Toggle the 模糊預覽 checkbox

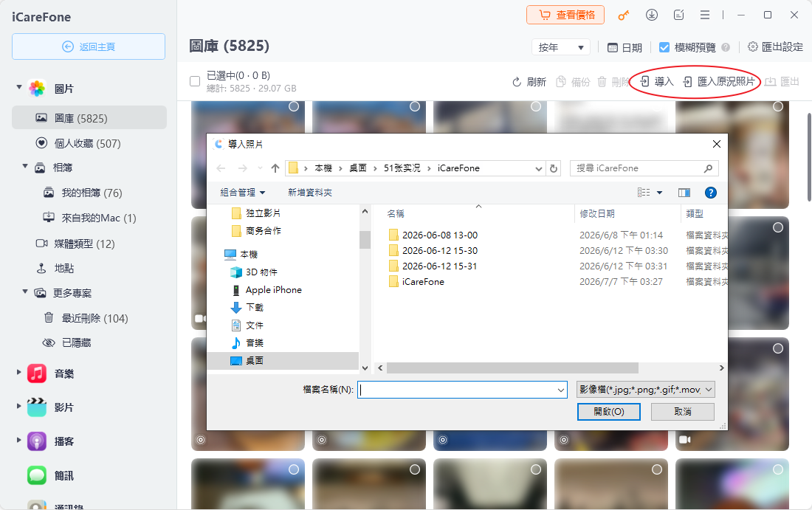tap(664, 48)
